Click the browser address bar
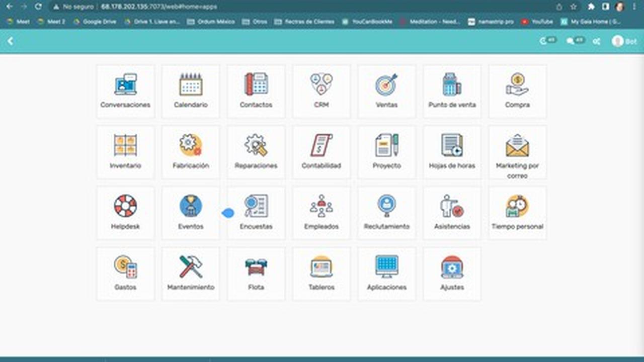Viewport: 644px width, 362px height. (x=302, y=7)
